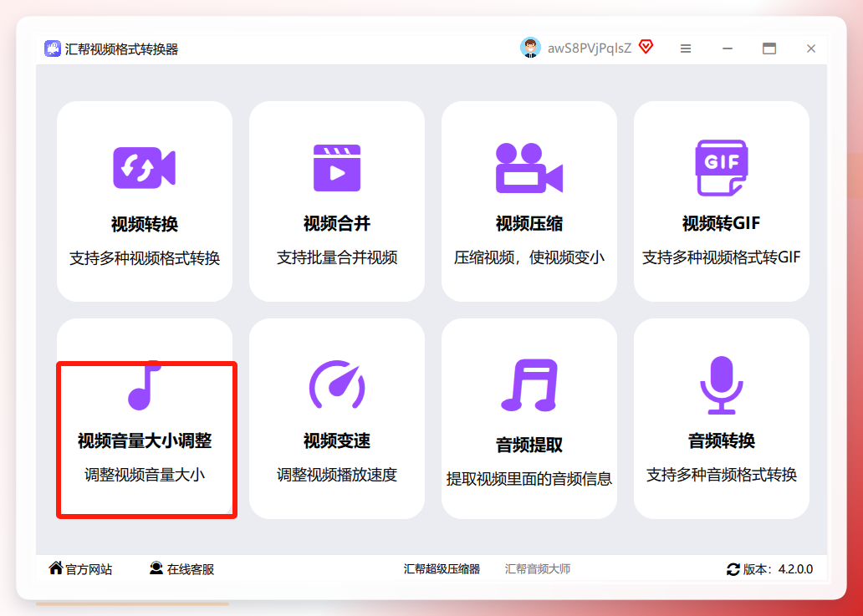Click the 视频转换 camera icon
The width and height of the screenshot is (863, 616).
pos(144,168)
